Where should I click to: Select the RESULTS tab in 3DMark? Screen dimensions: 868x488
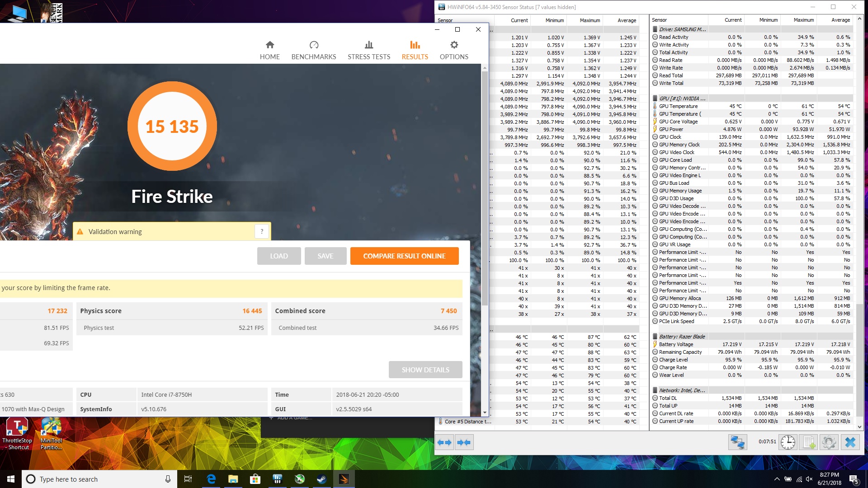pos(415,50)
